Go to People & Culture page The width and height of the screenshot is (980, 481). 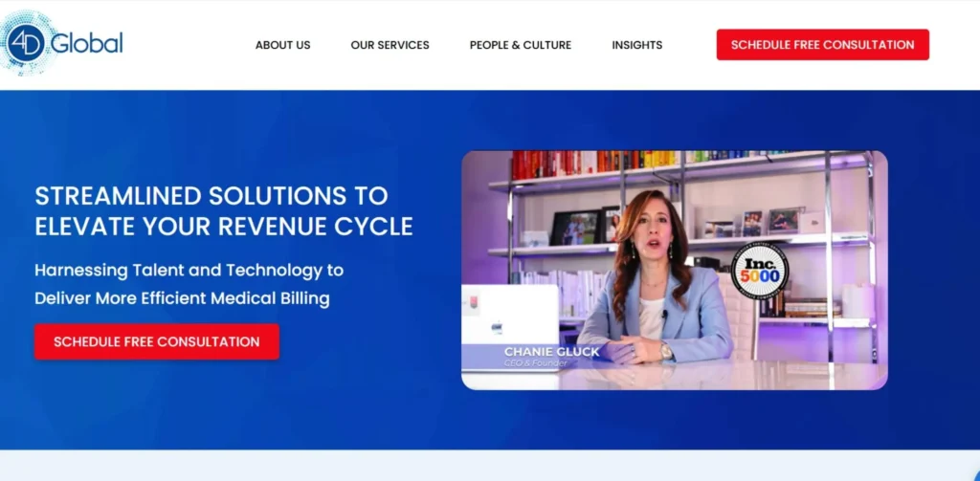(521, 45)
